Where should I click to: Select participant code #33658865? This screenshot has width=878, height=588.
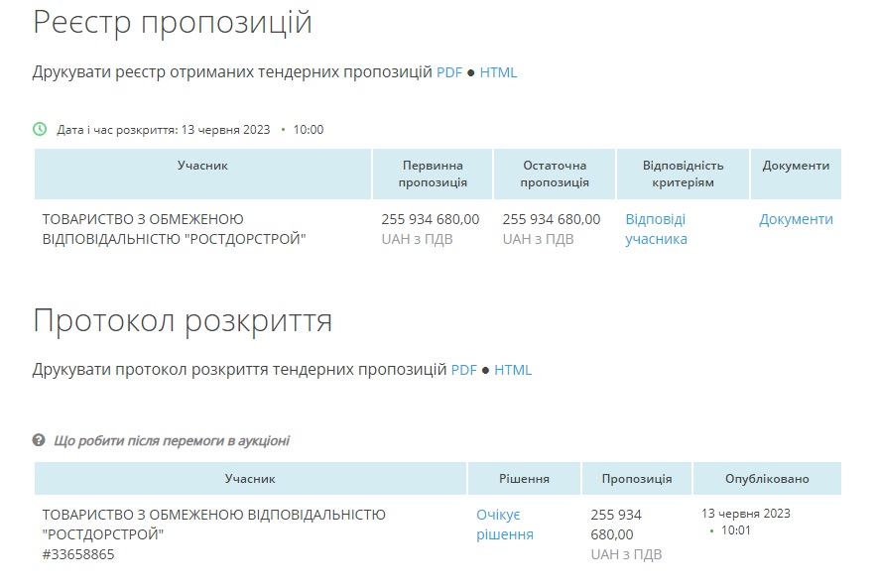(x=78, y=554)
